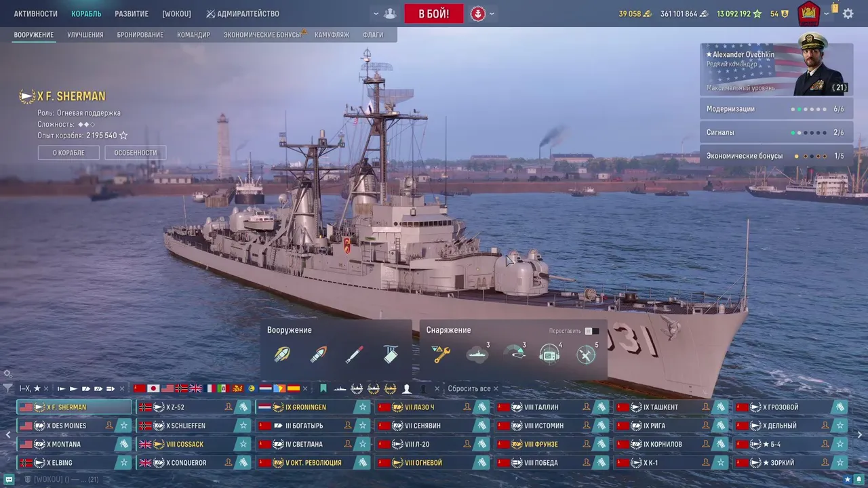Open dropdown arrow left of division icon

point(376,14)
